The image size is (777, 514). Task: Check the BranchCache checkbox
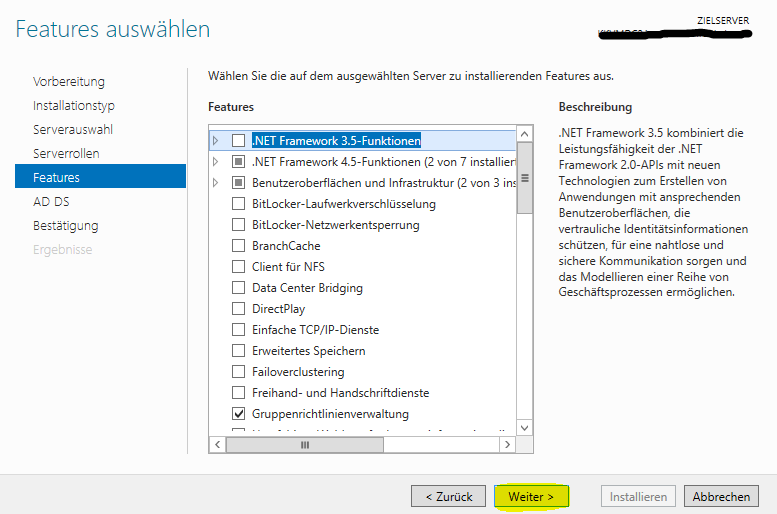[238, 245]
